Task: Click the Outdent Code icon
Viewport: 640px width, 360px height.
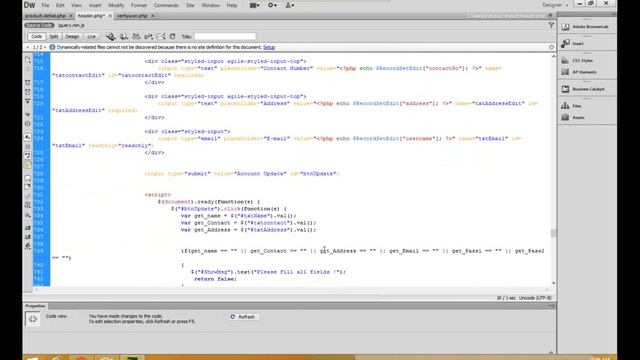Action: pos(28,237)
